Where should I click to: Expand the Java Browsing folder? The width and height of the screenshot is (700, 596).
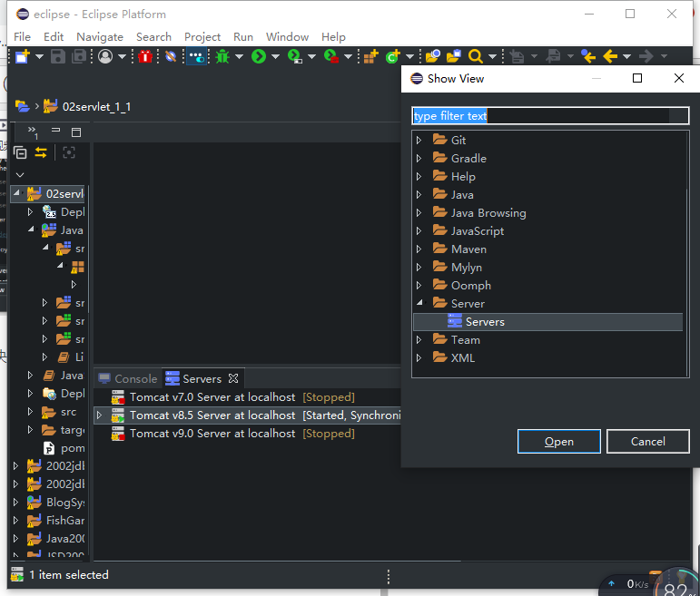419,213
